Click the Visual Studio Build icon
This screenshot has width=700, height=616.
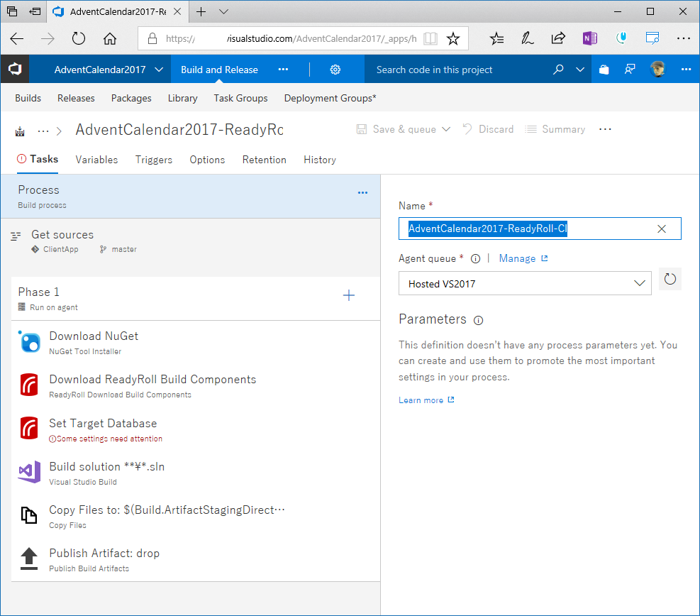[x=30, y=472]
